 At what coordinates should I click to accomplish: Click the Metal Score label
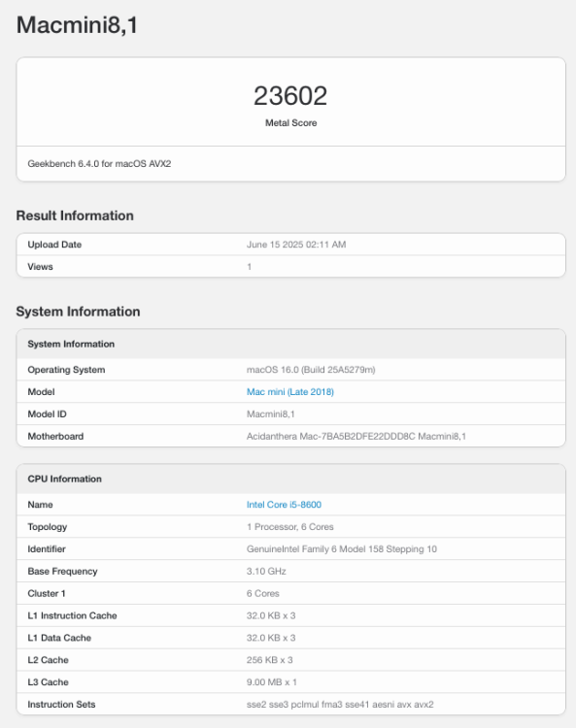[290, 123]
